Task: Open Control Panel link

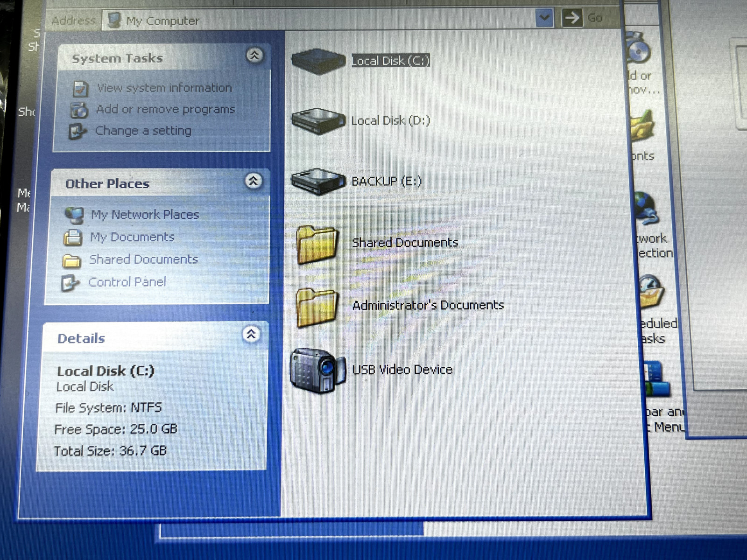Action: 127,282
